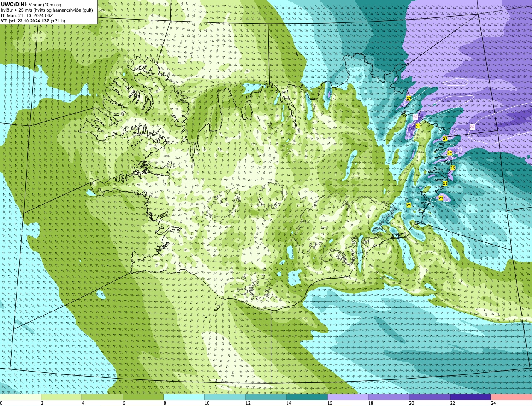Viewport: 532px width, 406px height.
Task: Click the yellow 37 maximum gust marker
Action: 418,126
